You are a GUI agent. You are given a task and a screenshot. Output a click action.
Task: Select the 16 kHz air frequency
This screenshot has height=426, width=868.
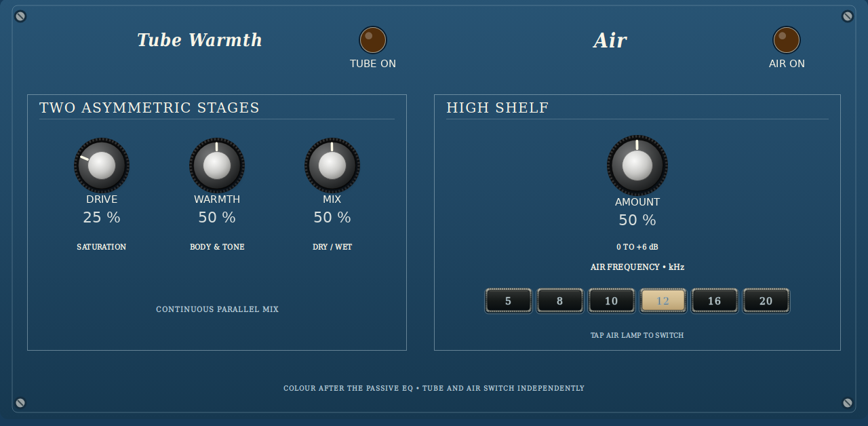[x=715, y=301]
